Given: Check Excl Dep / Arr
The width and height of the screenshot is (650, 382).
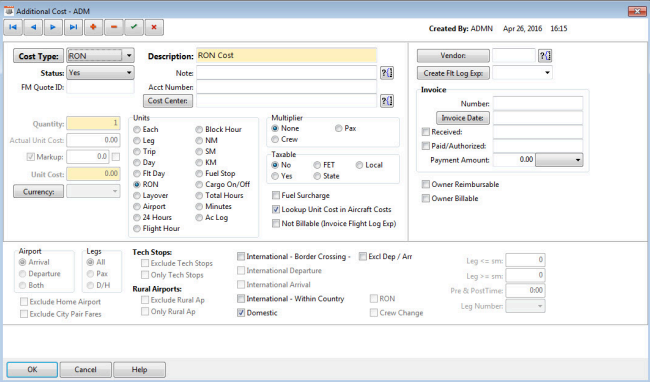Looking at the screenshot, I should pyautogui.click(x=363, y=256).
